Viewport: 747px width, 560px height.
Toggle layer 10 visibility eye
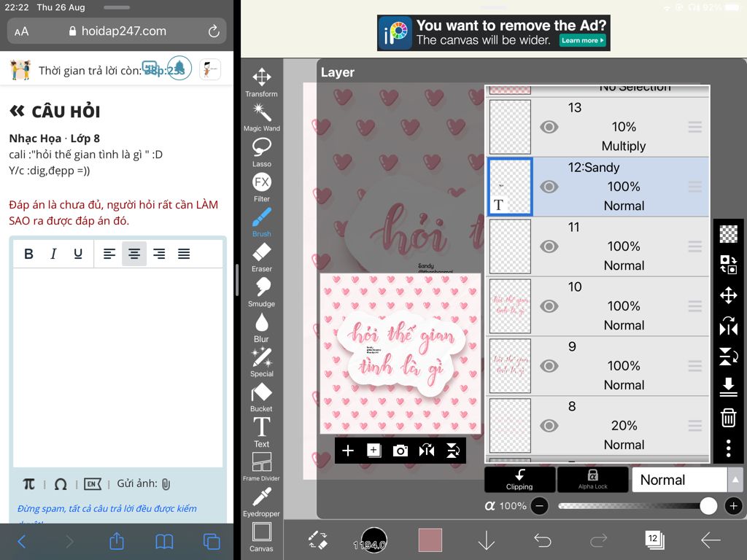549,306
